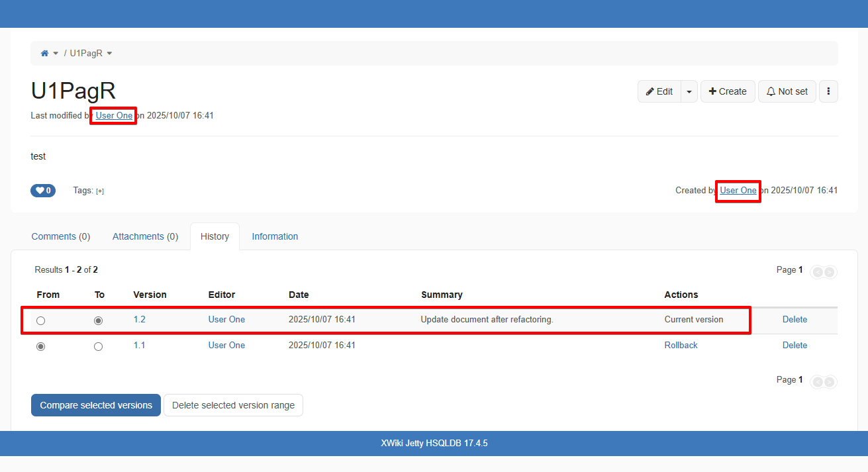Click Rollback link for version 1.1

tap(681, 345)
